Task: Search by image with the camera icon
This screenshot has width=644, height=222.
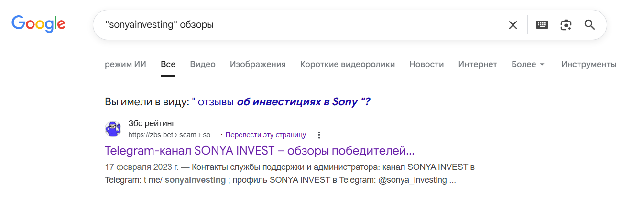Action: pyautogui.click(x=566, y=25)
